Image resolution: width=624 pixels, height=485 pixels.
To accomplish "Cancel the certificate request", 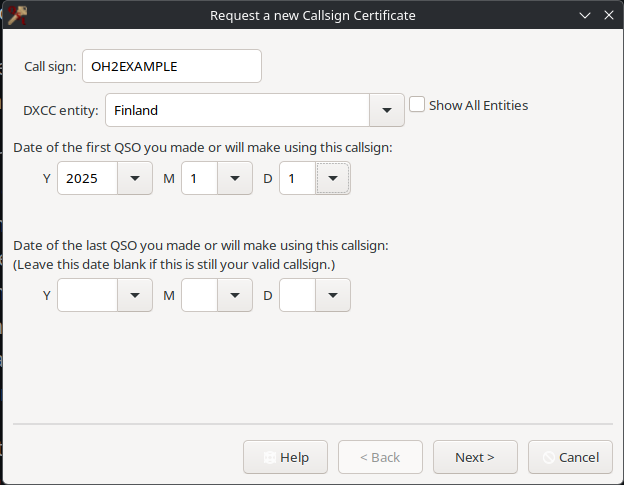I will point(570,457).
